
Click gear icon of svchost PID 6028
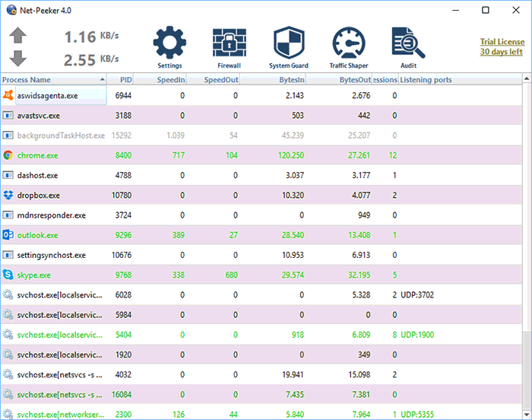point(8,294)
